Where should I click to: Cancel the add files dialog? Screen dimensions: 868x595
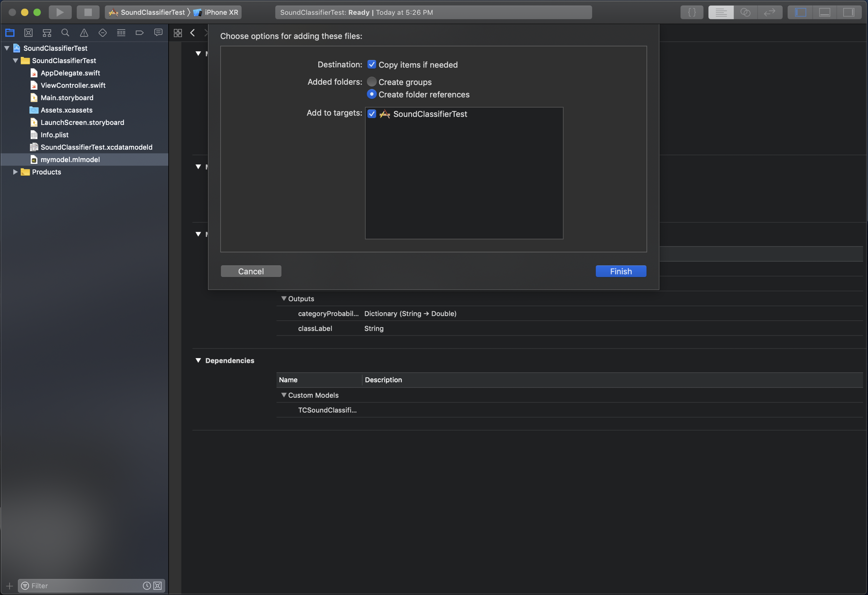coord(251,271)
